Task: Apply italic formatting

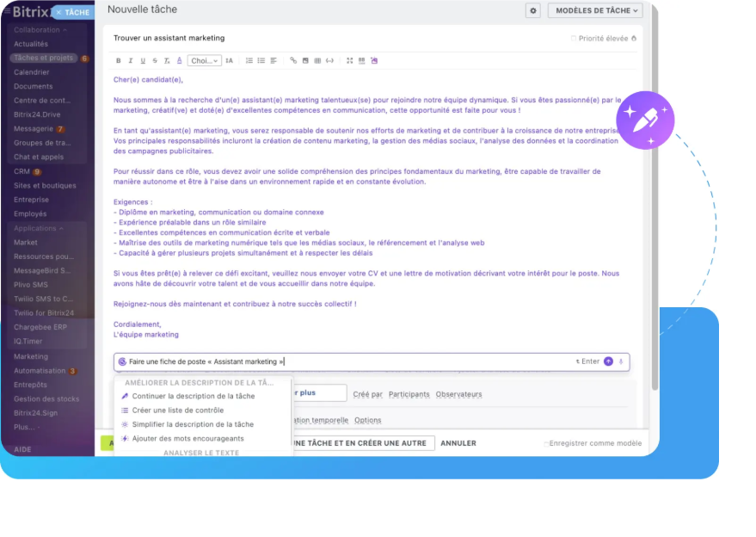Action: click(130, 60)
